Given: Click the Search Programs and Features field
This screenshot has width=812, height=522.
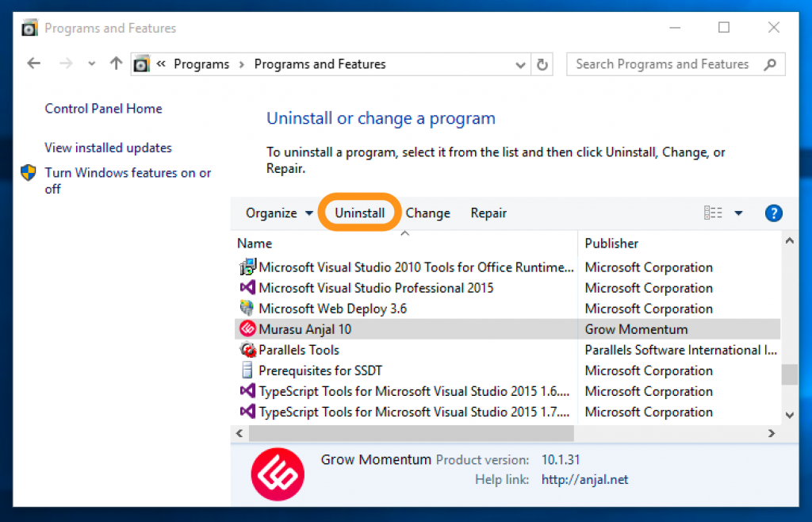Looking at the screenshot, I should [676, 64].
